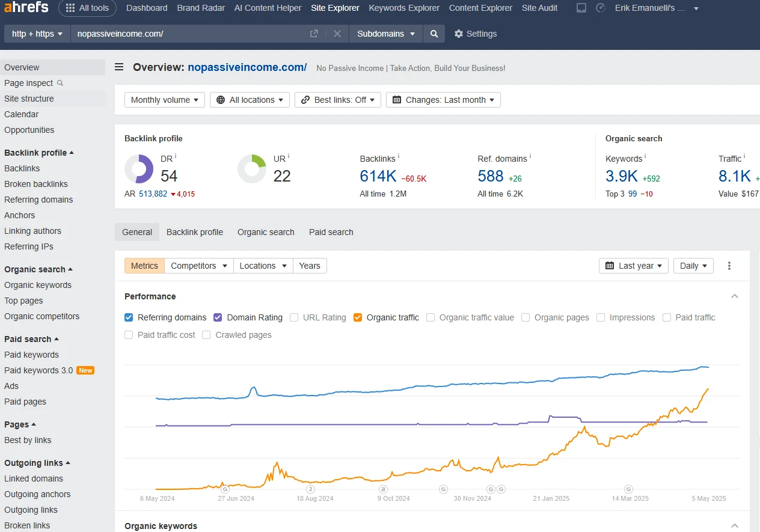Uncheck the Referring domains checkbox
This screenshot has height=532, width=760.
click(129, 317)
